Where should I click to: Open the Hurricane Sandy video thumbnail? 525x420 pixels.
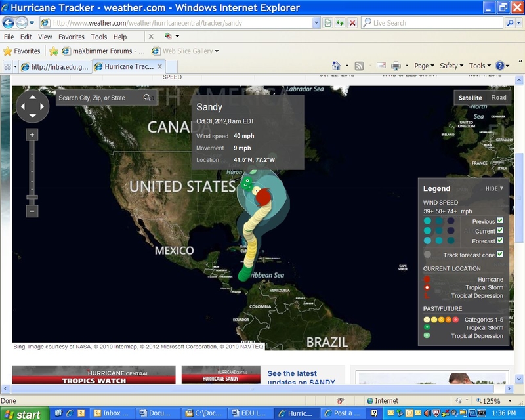220,375
